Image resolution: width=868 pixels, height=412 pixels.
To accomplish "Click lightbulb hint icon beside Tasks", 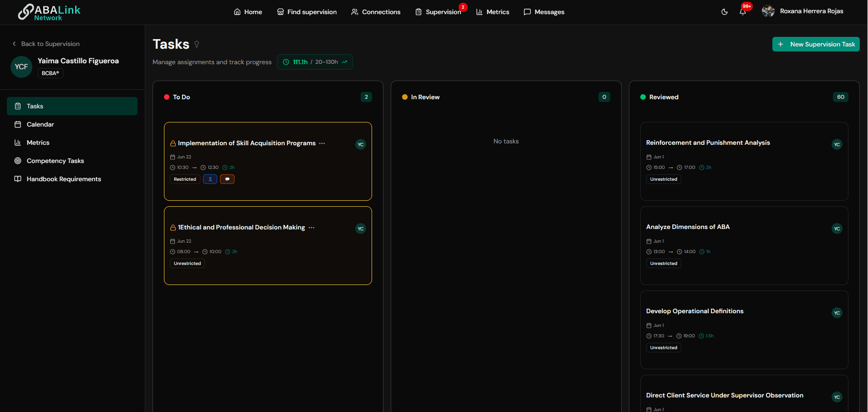I will [197, 44].
